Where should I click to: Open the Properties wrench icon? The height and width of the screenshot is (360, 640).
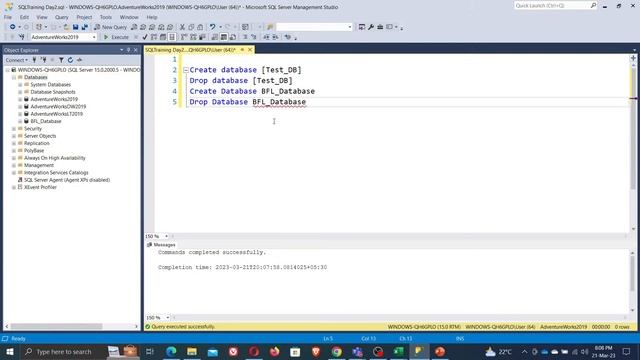point(371,27)
